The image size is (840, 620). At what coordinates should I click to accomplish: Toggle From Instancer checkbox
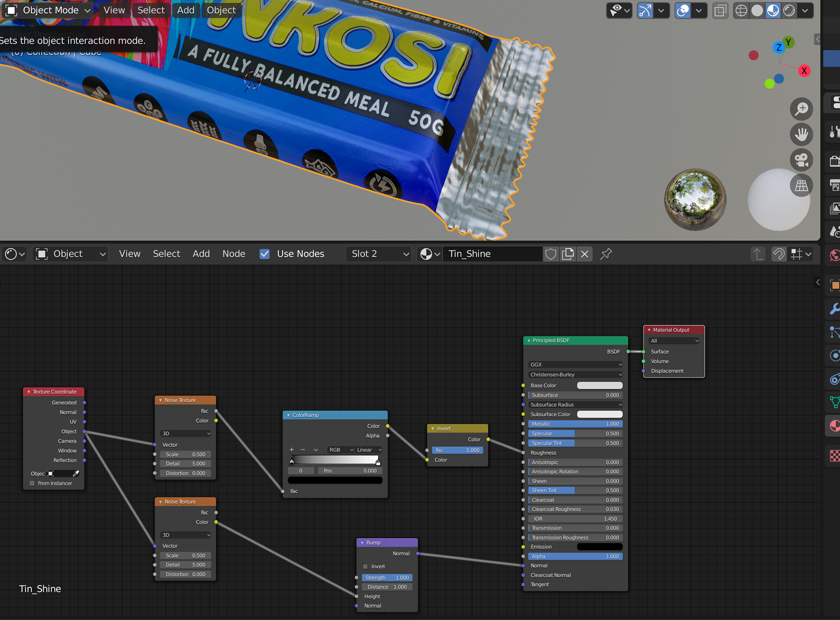(32, 483)
